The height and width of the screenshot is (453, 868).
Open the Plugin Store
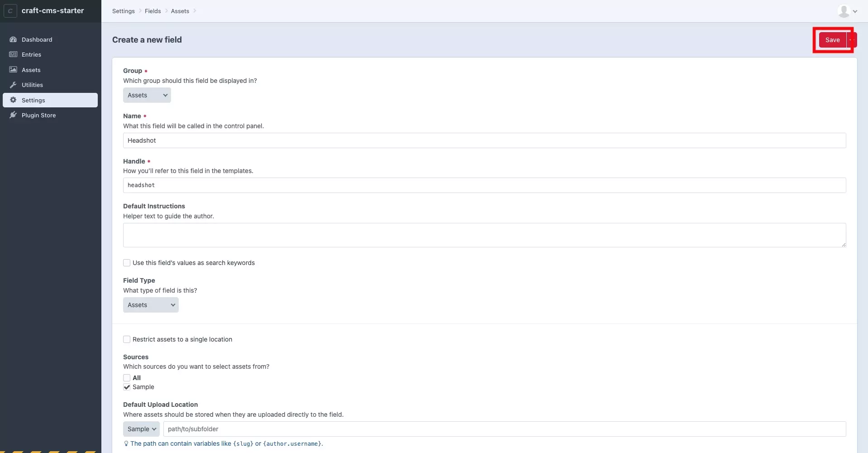[50, 115]
